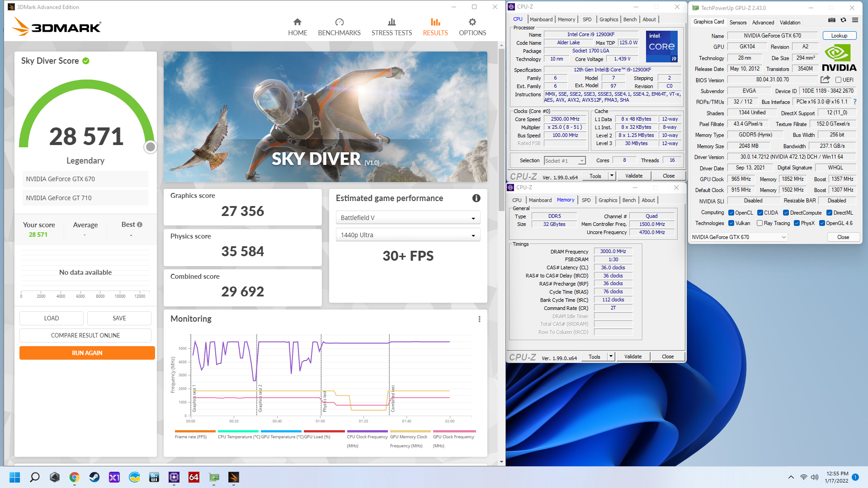Open Tools dropdown arrow in upper CPU-Z
Image resolution: width=868 pixels, height=488 pixels.
coord(612,176)
